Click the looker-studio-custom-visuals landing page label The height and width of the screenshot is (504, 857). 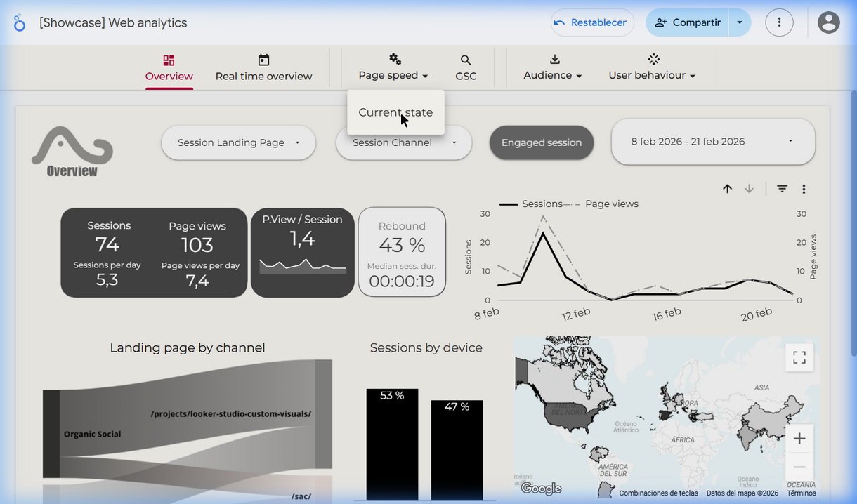[231, 414]
